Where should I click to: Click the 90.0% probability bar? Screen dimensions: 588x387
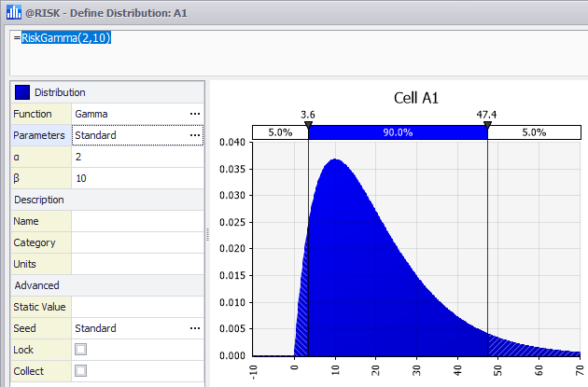[x=398, y=132]
